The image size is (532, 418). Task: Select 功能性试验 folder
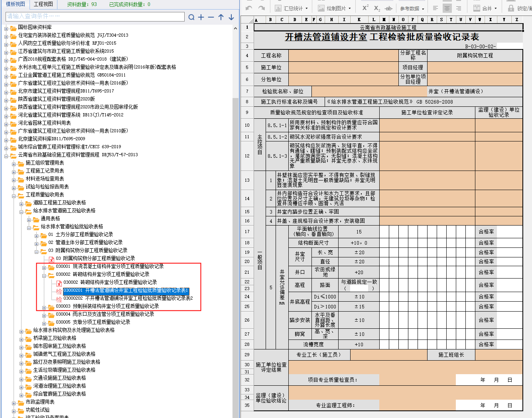tap(37, 410)
